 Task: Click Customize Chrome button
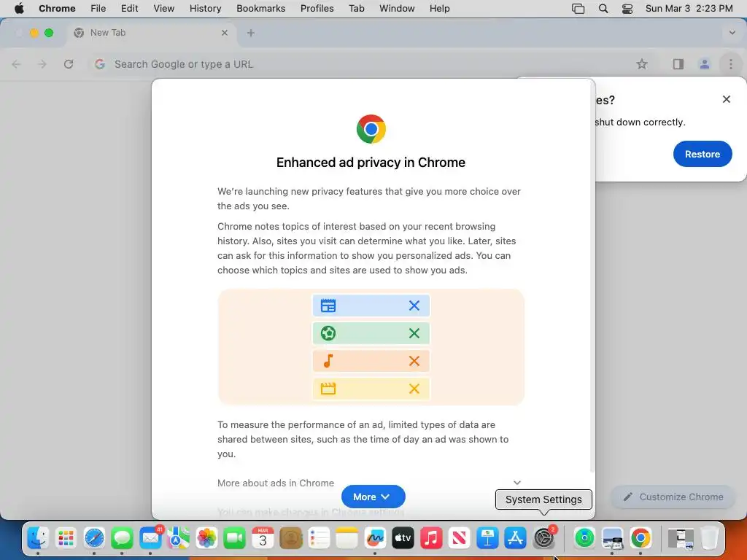tap(673, 497)
